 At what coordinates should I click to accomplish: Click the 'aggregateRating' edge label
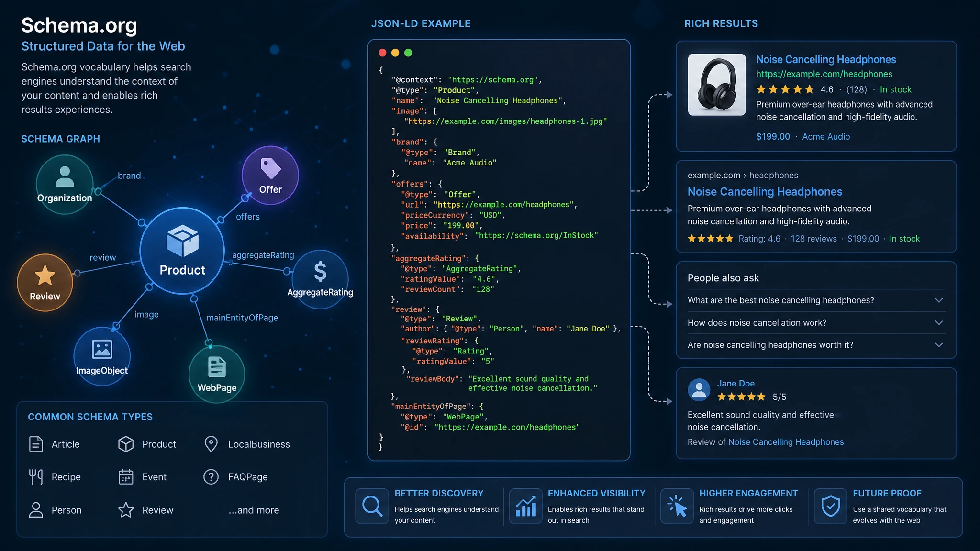(x=263, y=255)
